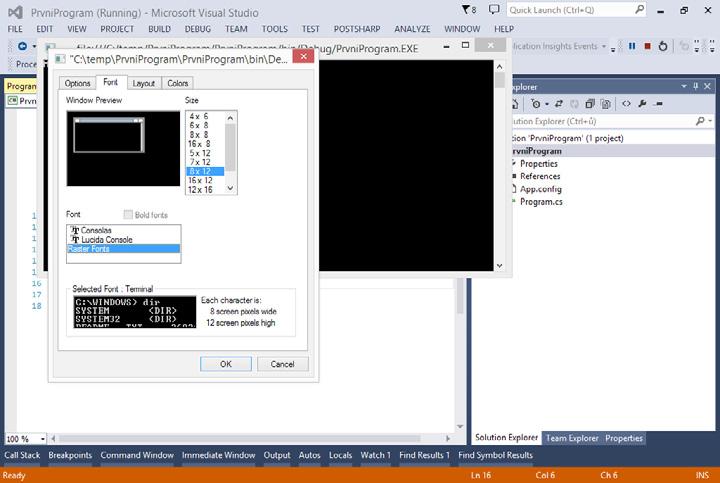
Task: Open the POSTSHARP menu
Action: pyautogui.click(x=357, y=29)
